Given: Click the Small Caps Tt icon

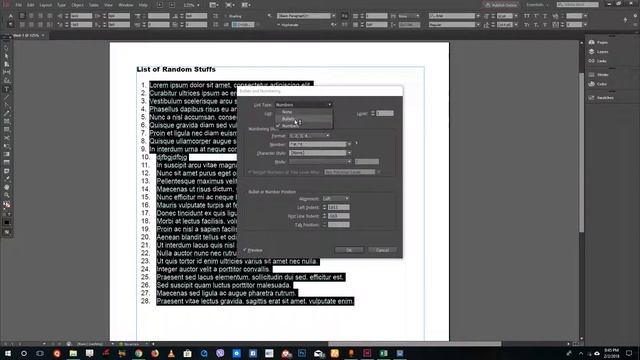Looking at the screenshot, I should 527,24.
